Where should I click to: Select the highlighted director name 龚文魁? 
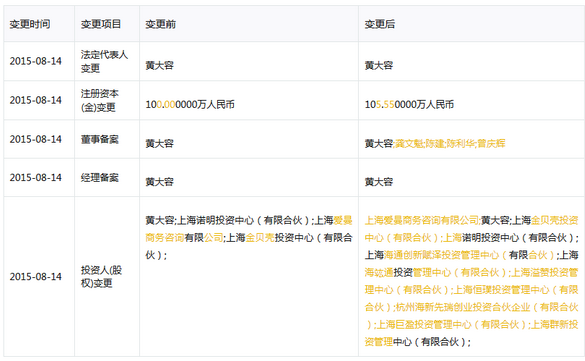click(409, 144)
